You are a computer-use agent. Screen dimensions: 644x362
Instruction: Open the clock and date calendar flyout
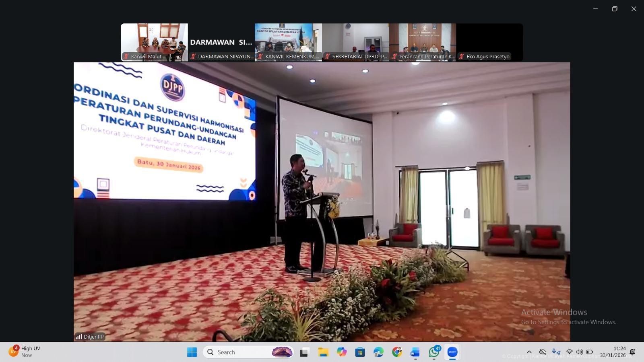pos(613,352)
